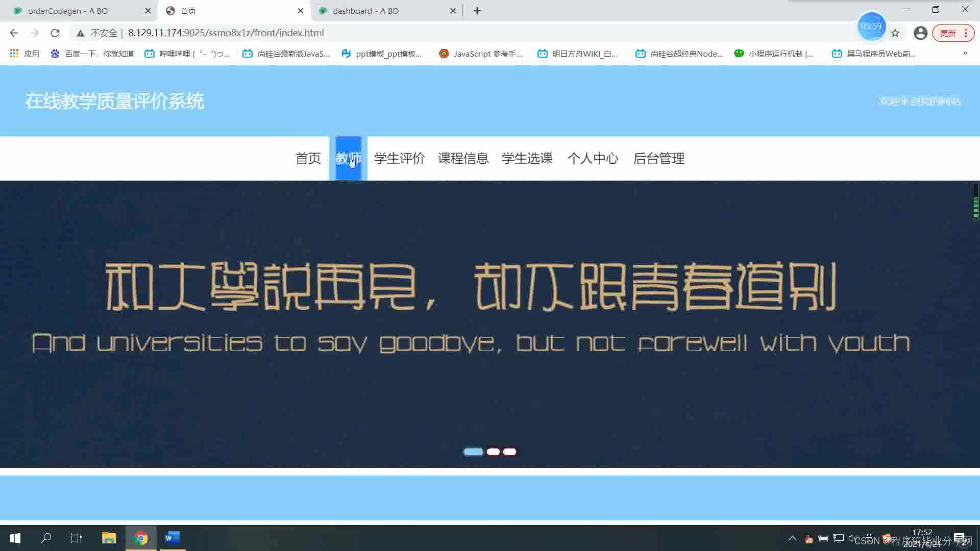980x551 pixels.
Task: Switch to second carousel slide dot
Action: 493,452
